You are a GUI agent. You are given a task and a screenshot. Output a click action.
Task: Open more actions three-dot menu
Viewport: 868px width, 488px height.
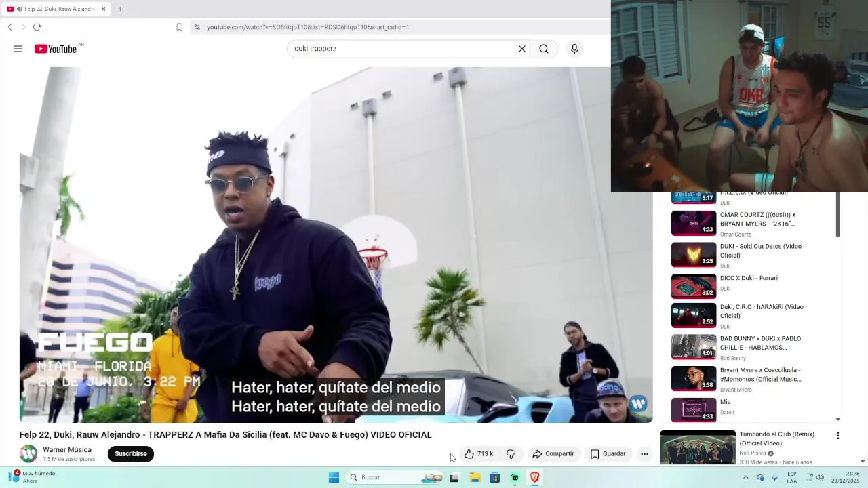(644, 454)
